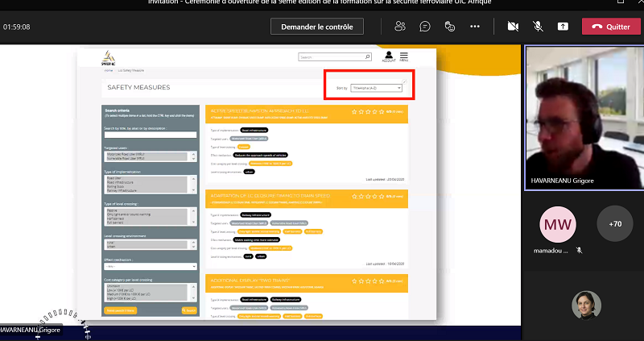The width and height of the screenshot is (644, 341).
Task: Open the reactions icon
Action: (x=450, y=27)
